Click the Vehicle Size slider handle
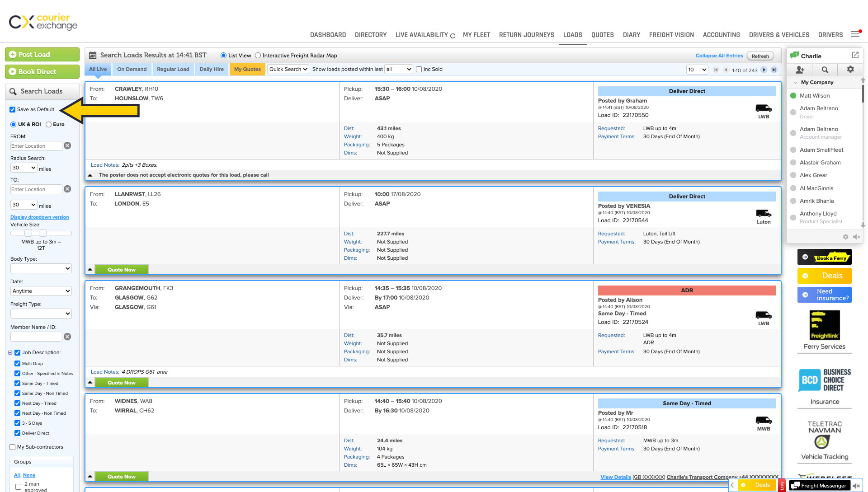 tap(28, 233)
